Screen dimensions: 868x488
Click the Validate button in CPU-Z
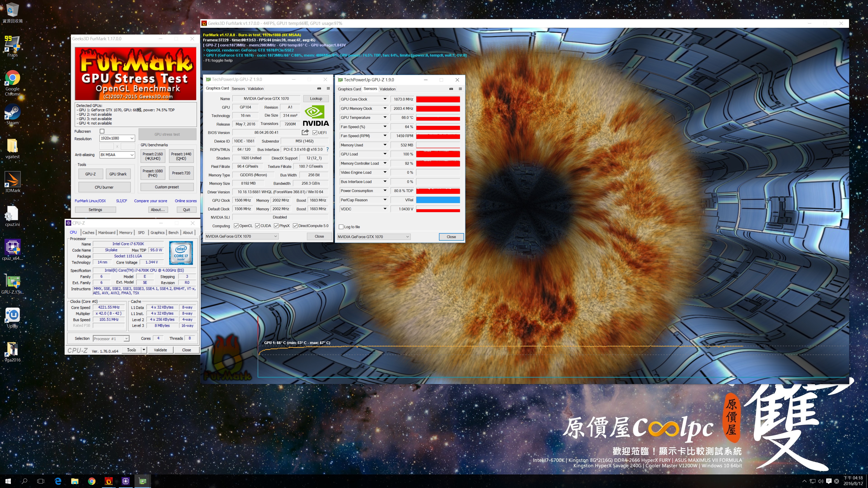pyautogui.click(x=160, y=350)
